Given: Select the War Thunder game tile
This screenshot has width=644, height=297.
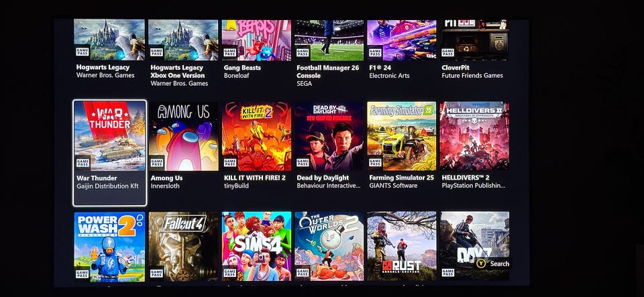Looking at the screenshot, I should pyautogui.click(x=109, y=153).
